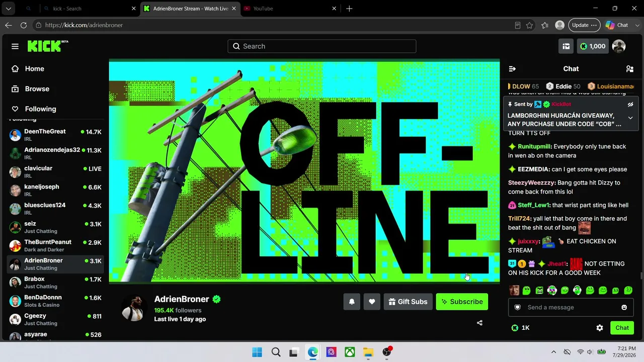Open the creator dashboard icon beside kicks balance

point(566,46)
